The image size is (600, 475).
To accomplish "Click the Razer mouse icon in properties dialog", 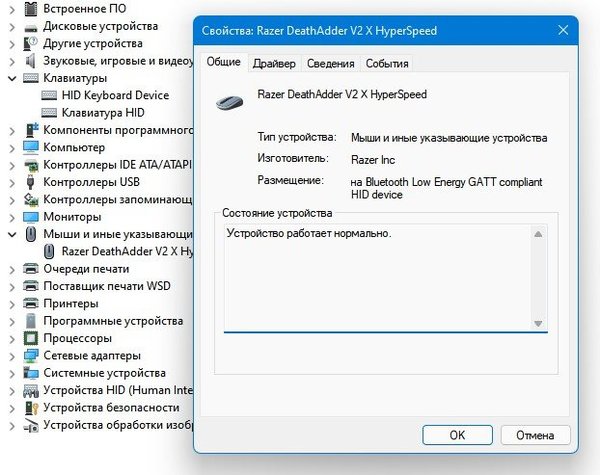I will [233, 98].
